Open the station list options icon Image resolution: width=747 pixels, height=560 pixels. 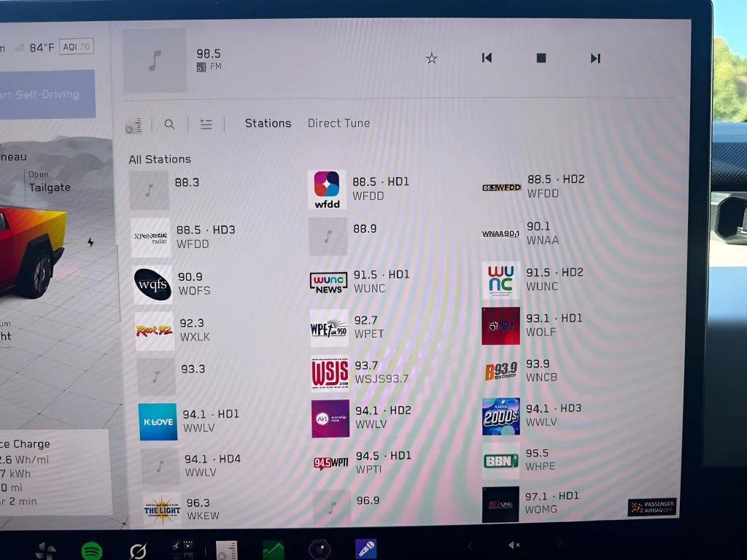tap(206, 124)
